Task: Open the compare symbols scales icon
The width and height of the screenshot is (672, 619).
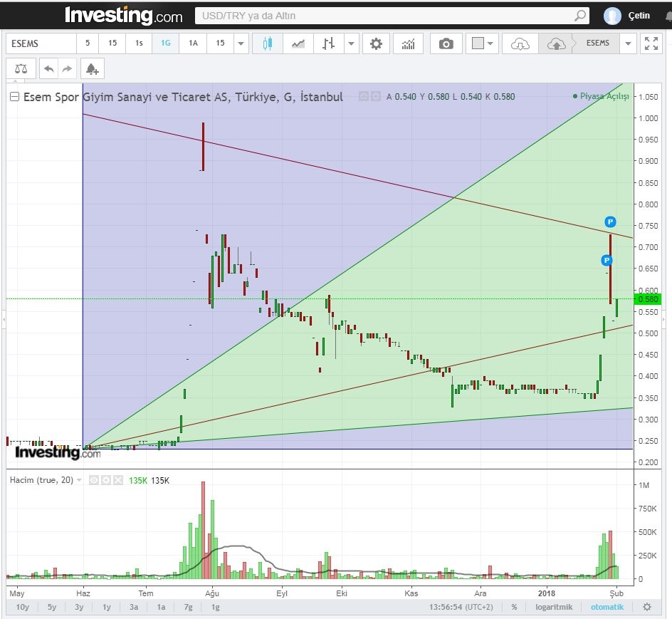Action: tap(21, 68)
